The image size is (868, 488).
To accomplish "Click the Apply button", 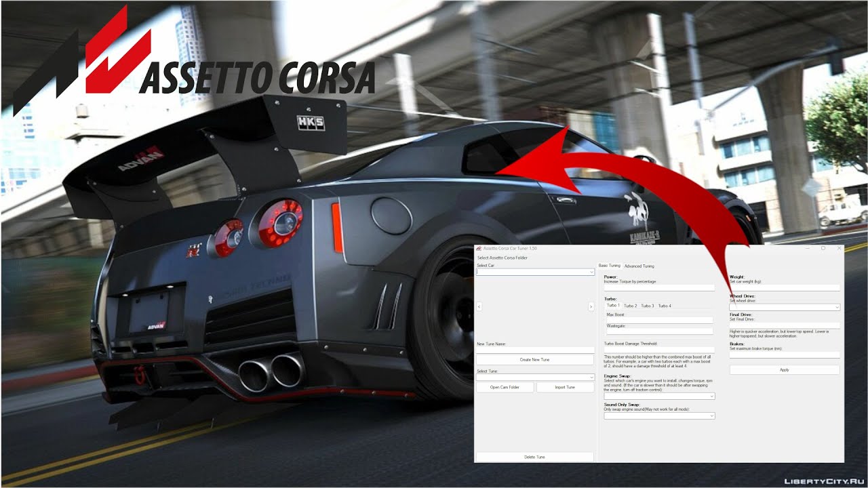I will click(785, 370).
